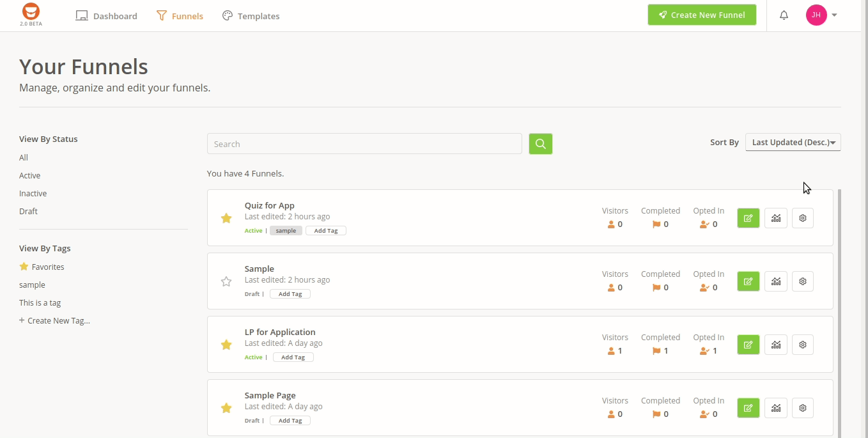This screenshot has height=438, width=868.
Task: Click the funnel list scrollbar
Action: (839, 313)
